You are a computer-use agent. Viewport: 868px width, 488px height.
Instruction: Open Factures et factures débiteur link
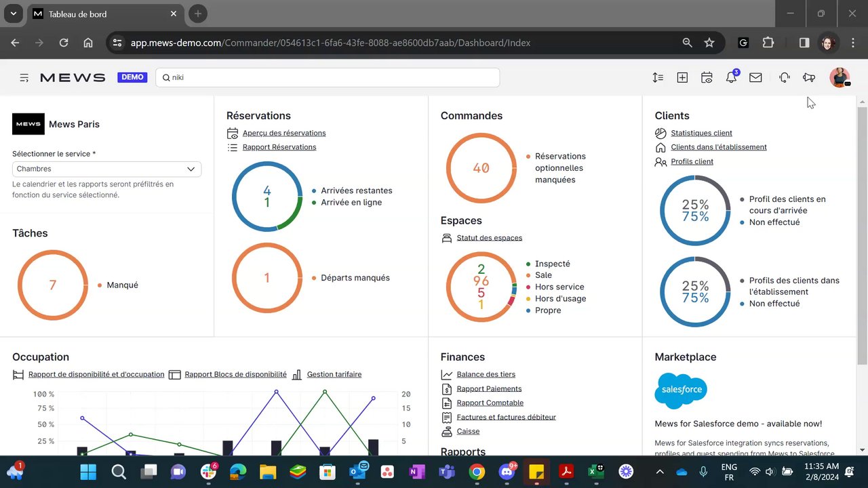coord(507,417)
